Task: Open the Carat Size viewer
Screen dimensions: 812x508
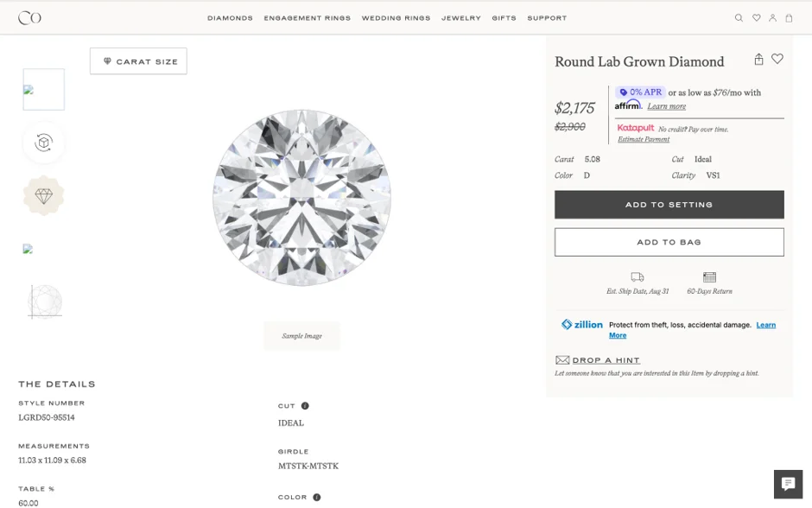Action: point(138,61)
